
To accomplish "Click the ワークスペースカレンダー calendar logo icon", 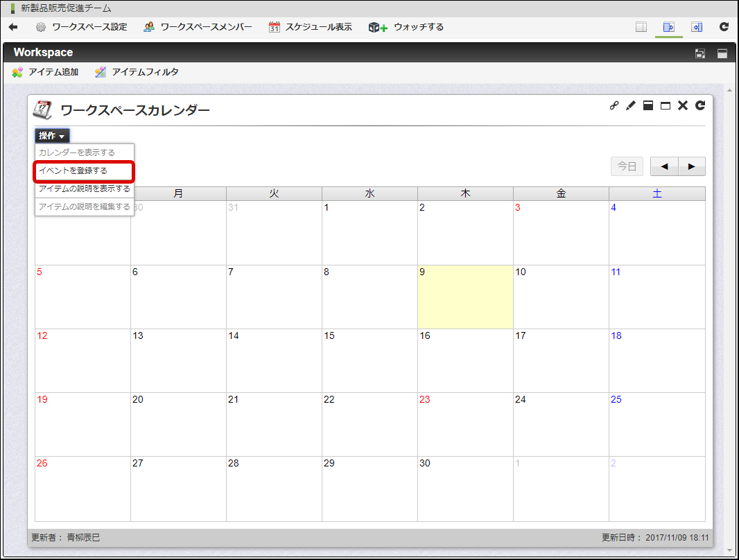I will coord(42,110).
